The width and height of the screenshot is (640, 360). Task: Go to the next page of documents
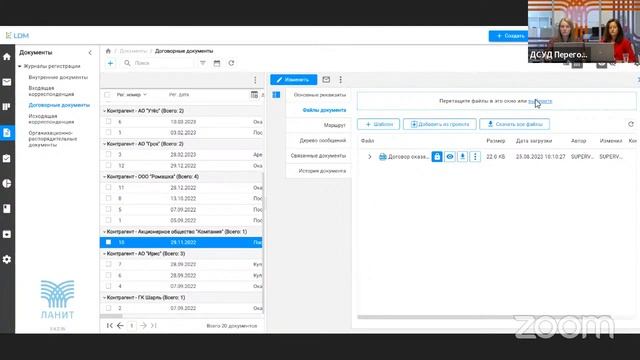pos(143,326)
